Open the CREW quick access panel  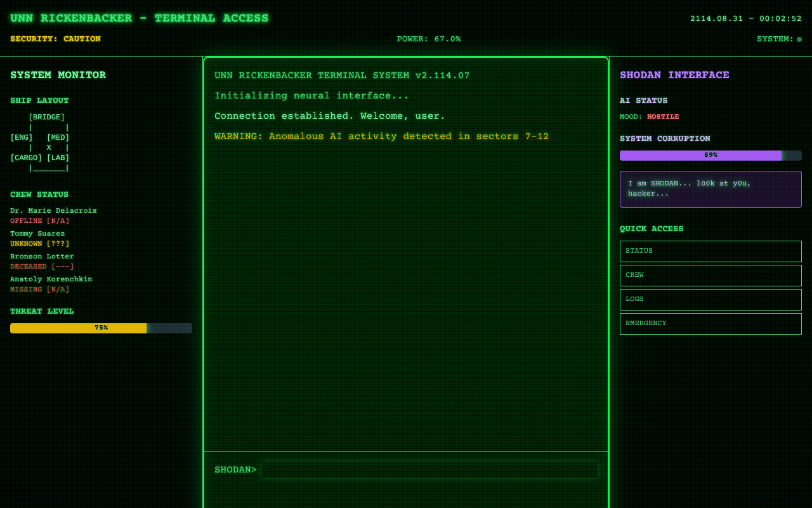pos(710,275)
